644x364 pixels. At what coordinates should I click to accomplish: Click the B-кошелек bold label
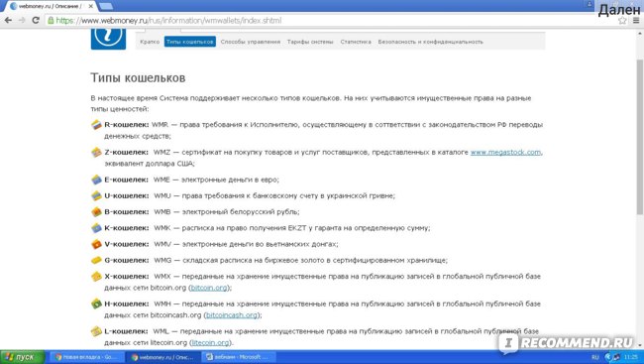[x=127, y=212]
